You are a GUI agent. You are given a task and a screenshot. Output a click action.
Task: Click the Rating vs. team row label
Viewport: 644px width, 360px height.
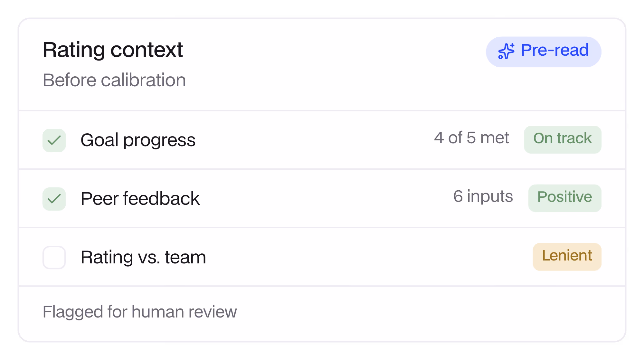pyautogui.click(x=143, y=257)
